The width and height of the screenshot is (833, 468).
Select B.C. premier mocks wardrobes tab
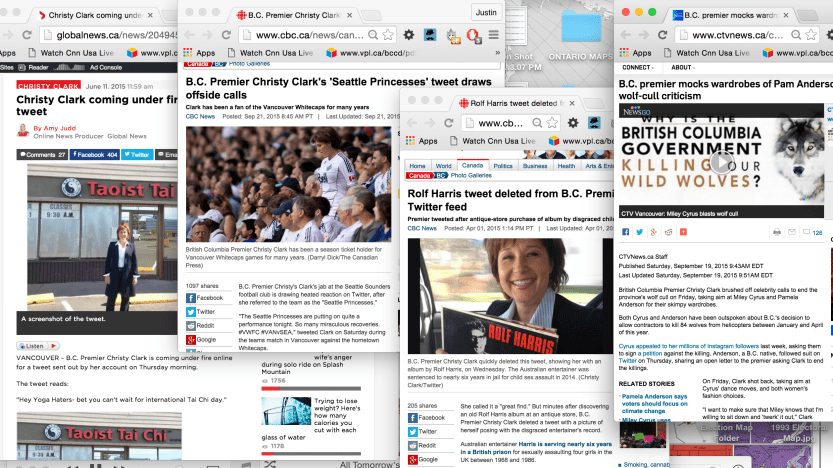coord(732,15)
